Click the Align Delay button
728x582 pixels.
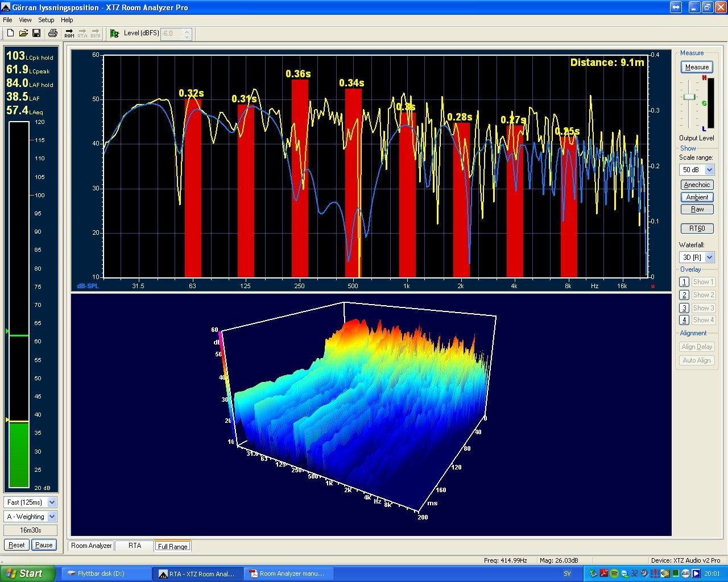coord(697,347)
